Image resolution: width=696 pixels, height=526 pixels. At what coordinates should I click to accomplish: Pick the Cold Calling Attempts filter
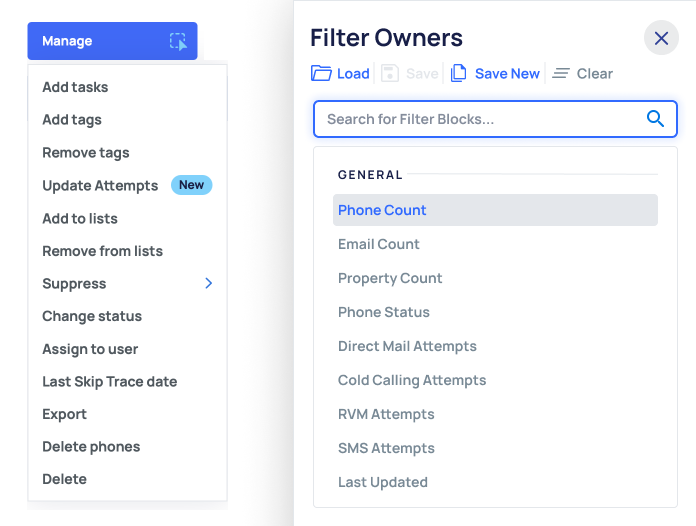412,380
